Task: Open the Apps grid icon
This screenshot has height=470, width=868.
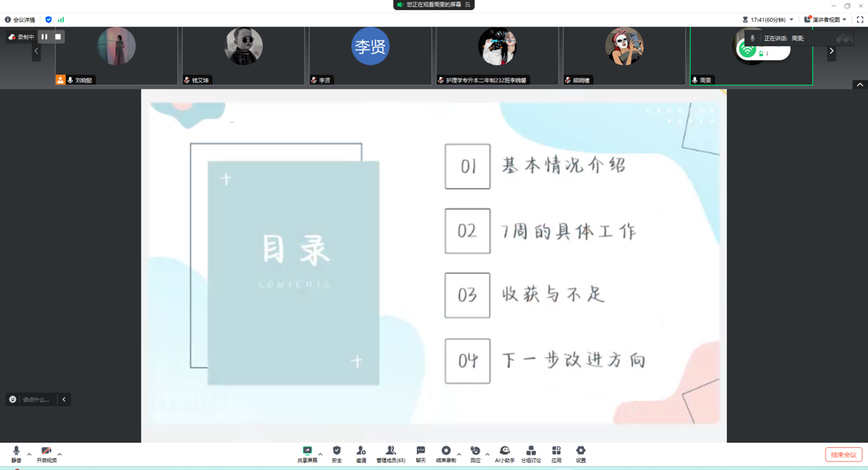Action: (556, 454)
